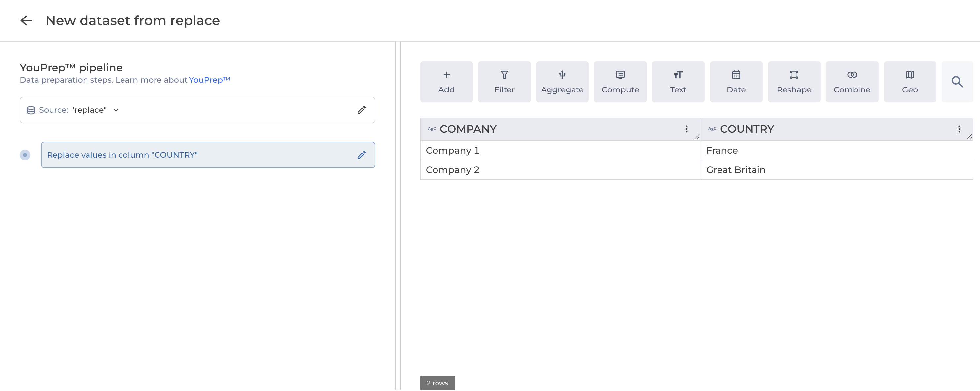Select the pipeline step circle marker
Screen dimensions: 980x391
[x=25, y=155]
